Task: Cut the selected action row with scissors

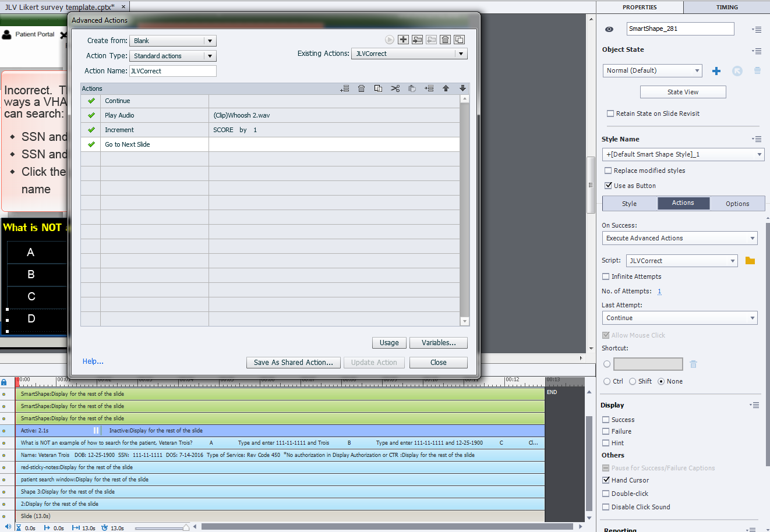Action: 395,88
